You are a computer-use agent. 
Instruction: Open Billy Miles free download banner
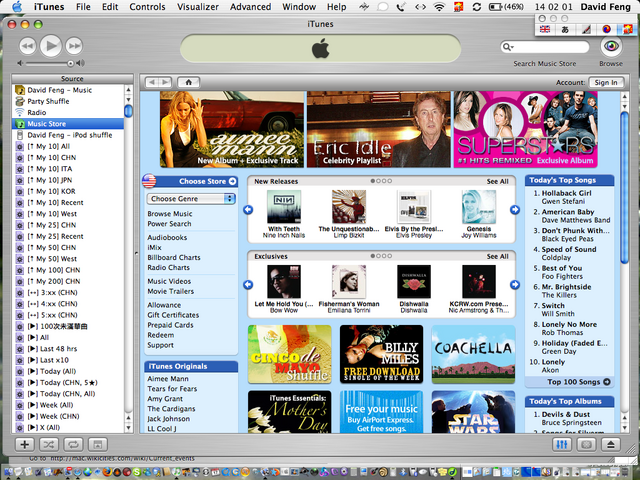(381, 354)
